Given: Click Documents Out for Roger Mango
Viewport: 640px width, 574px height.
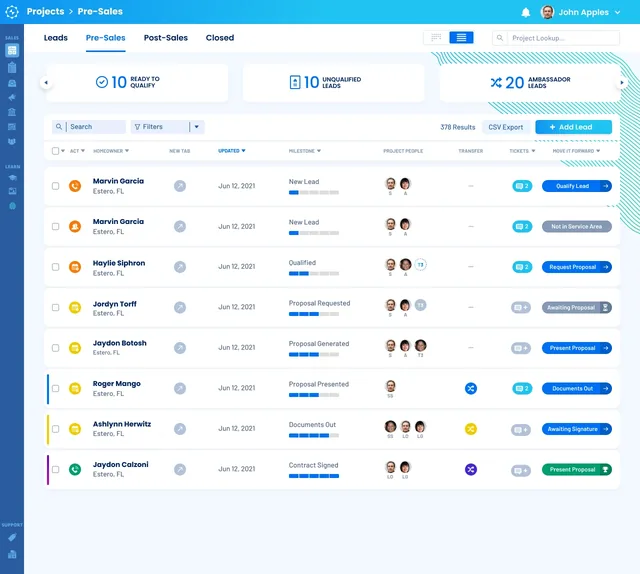Looking at the screenshot, I should [577, 388].
